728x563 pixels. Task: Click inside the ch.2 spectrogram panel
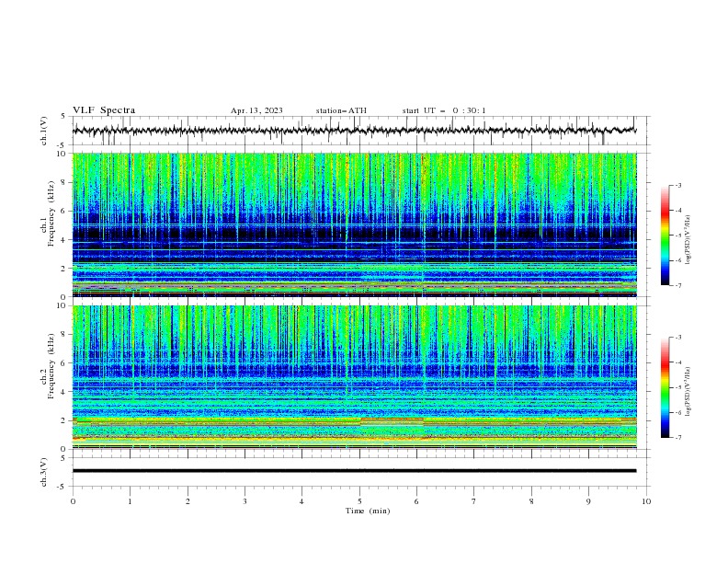click(x=355, y=377)
